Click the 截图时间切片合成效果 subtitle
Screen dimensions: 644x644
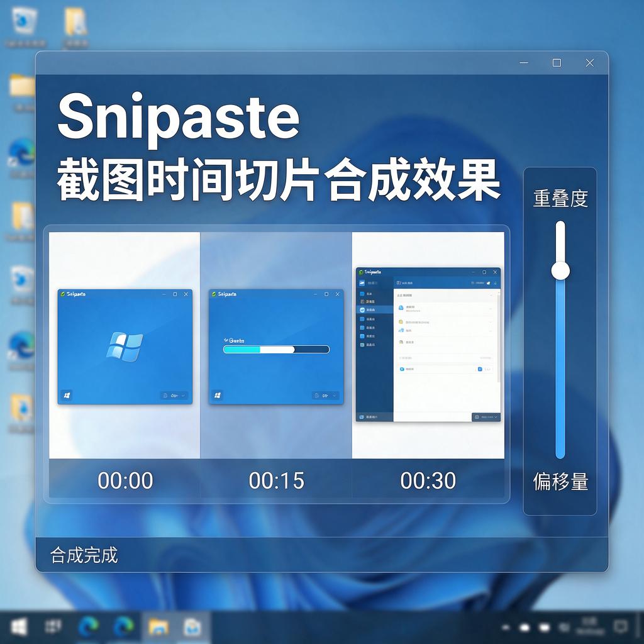click(279, 180)
